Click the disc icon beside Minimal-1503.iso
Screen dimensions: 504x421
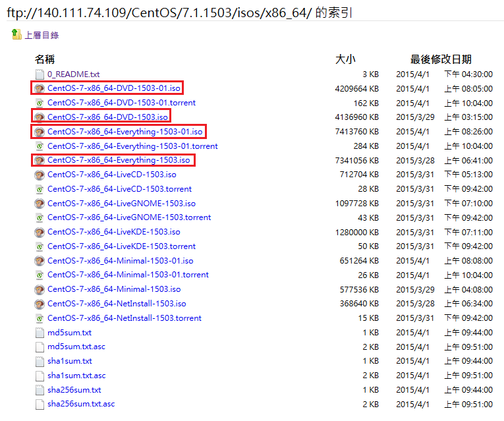[40, 289]
